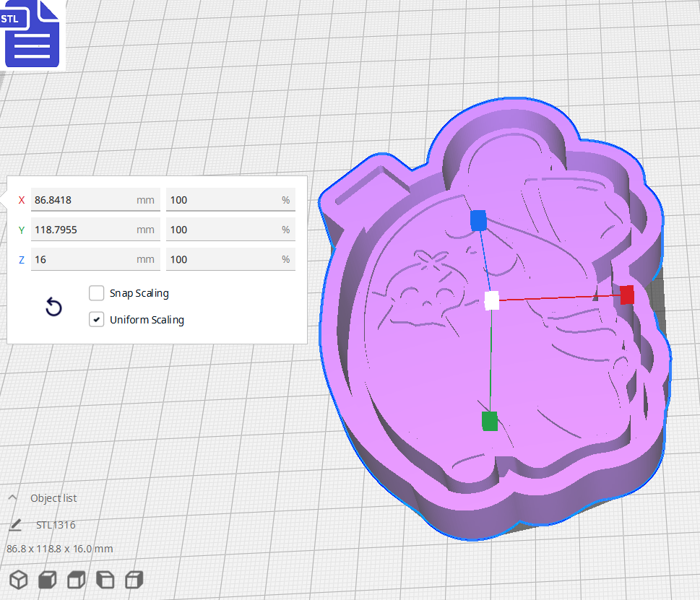
Task: Switch to the right side view icon
Action: pos(134,580)
